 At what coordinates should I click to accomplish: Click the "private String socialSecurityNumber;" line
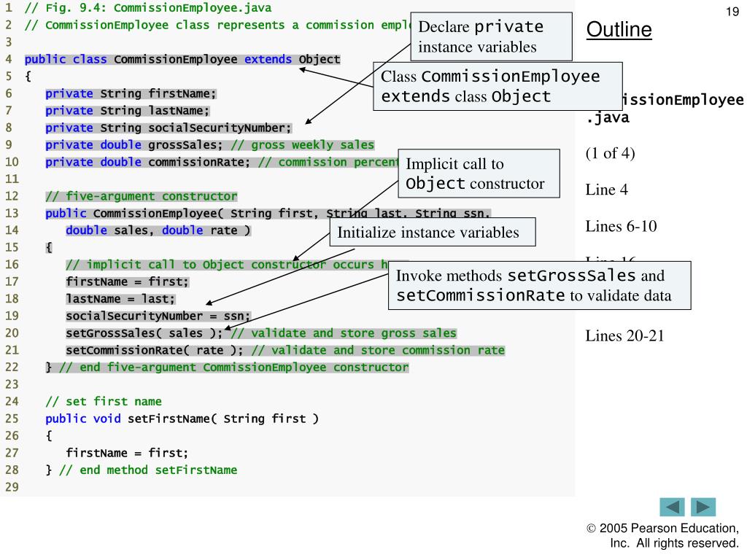(x=169, y=128)
